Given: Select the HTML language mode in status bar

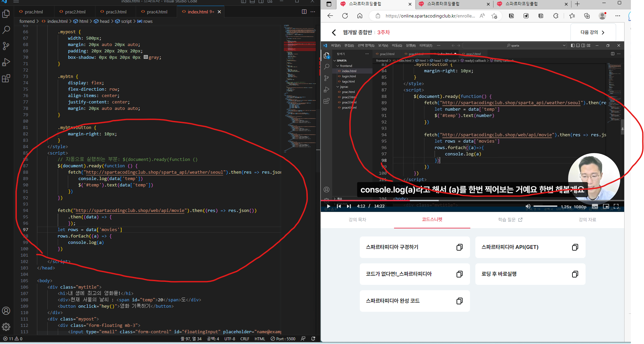Looking at the screenshot, I should pos(260,339).
